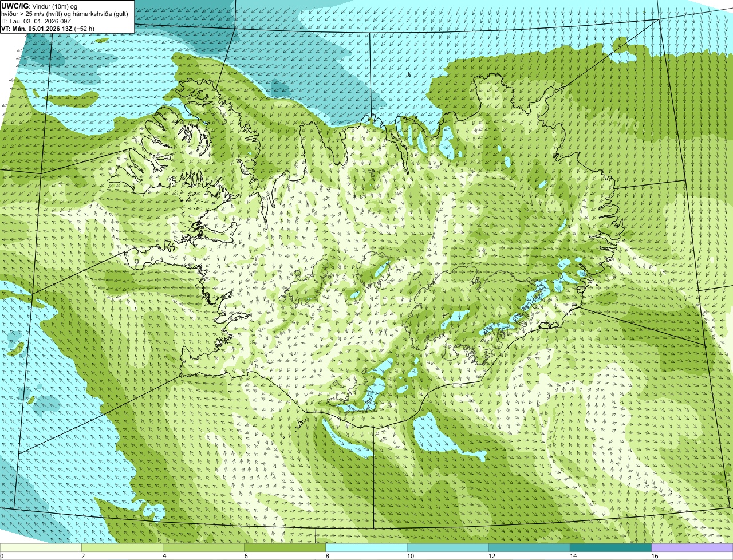Click the initial time 'IT: Lau. 03. 01. 2026 09Z'

[36, 21]
